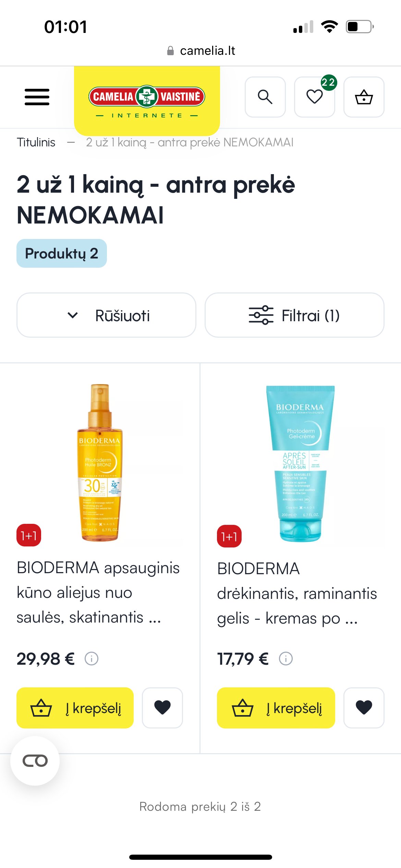Open BIODERMA drėkinantis, raminantis gelis title

pos(297,593)
